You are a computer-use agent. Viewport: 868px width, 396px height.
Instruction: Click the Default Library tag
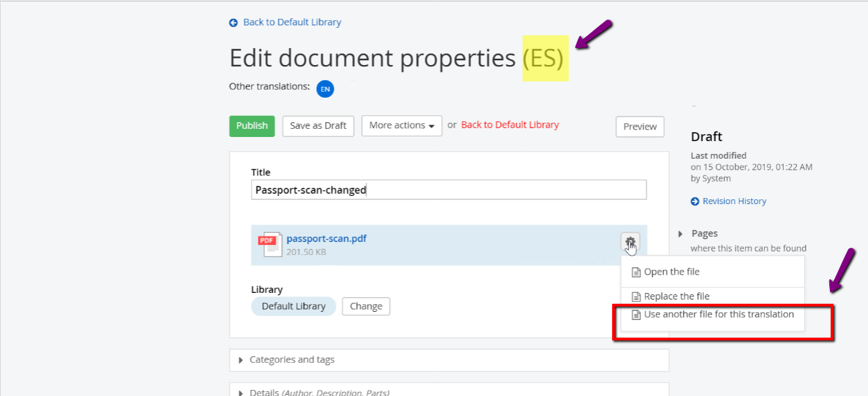click(x=294, y=306)
